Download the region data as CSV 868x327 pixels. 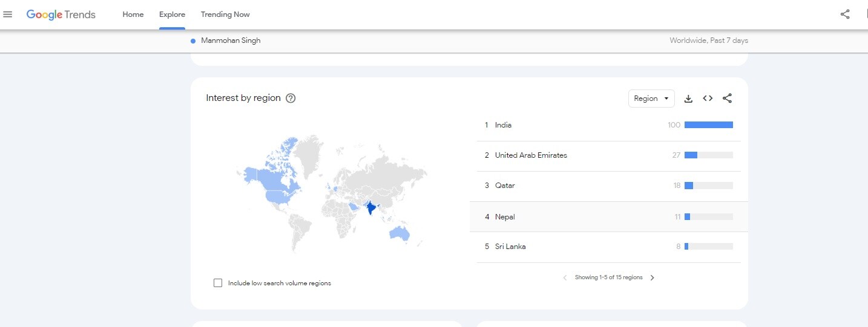tap(688, 99)
